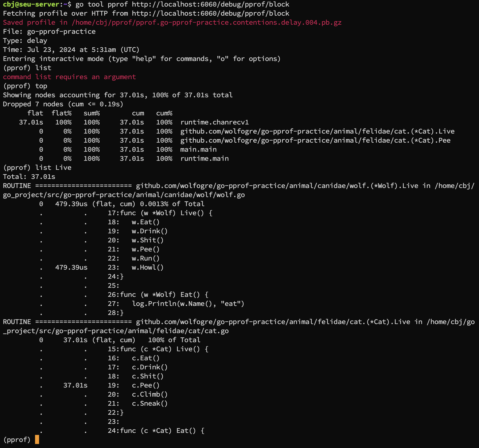Image resolution: width=479 pixels, height=448 pixels.
Task: Click the runtime.main entry in top results
Action: [x=204, y=158]
